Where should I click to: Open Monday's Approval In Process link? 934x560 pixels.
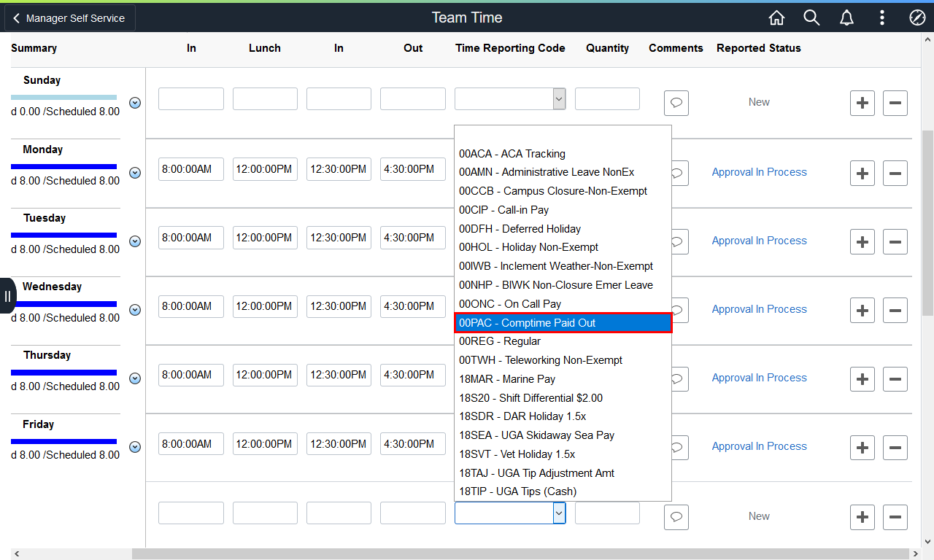[x=760, y=172]
